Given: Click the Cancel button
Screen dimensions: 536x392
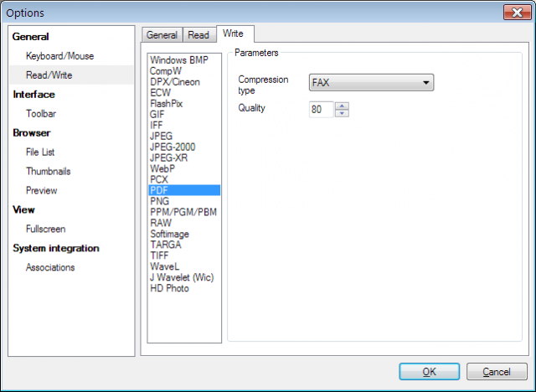Looking at the screenshot, I should click(x=497, y=372).
